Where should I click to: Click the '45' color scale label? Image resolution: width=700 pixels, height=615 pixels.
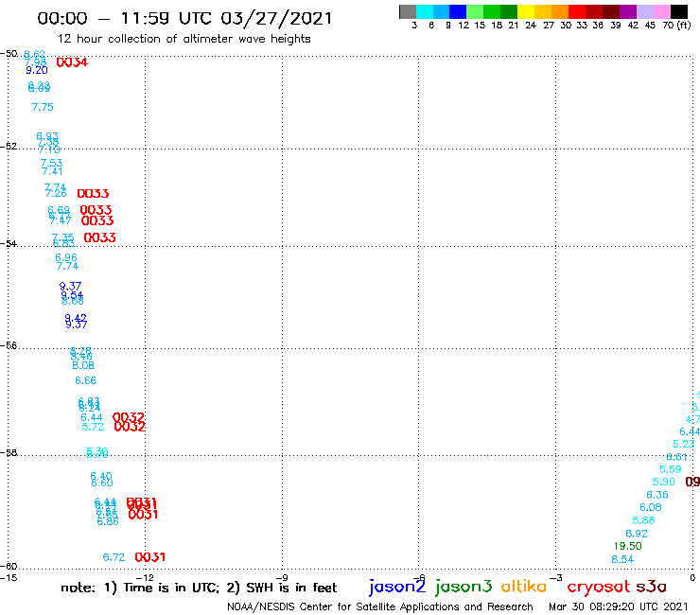pyautogui.click(x=650, y=26)
